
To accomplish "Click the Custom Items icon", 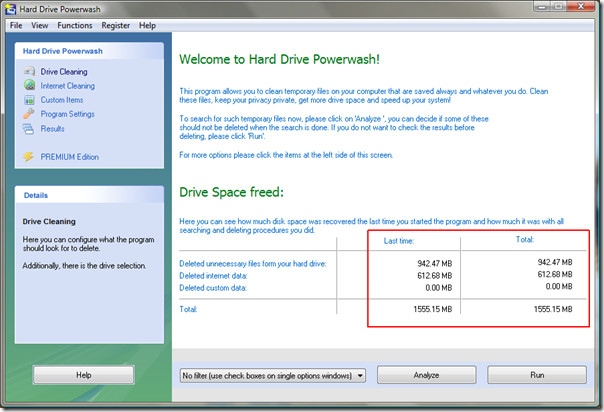I will pos(29,100).
